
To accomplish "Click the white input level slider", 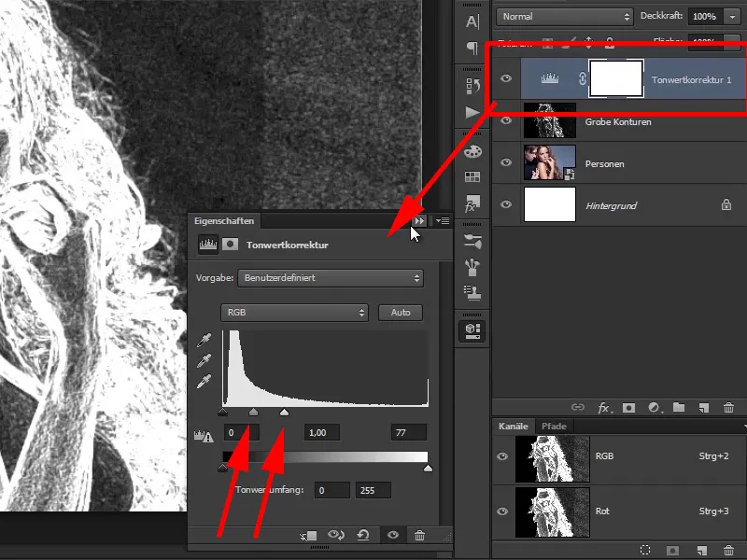I will [285, 412].
